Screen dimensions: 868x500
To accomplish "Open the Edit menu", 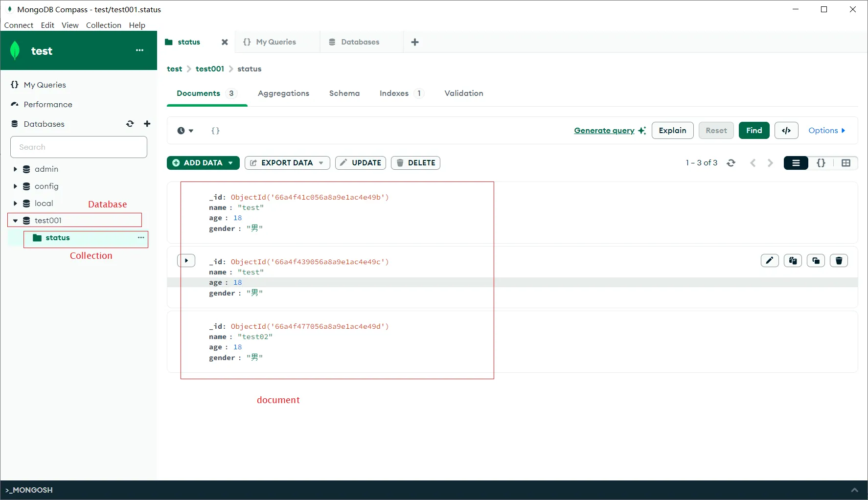I will pos(47,25).
